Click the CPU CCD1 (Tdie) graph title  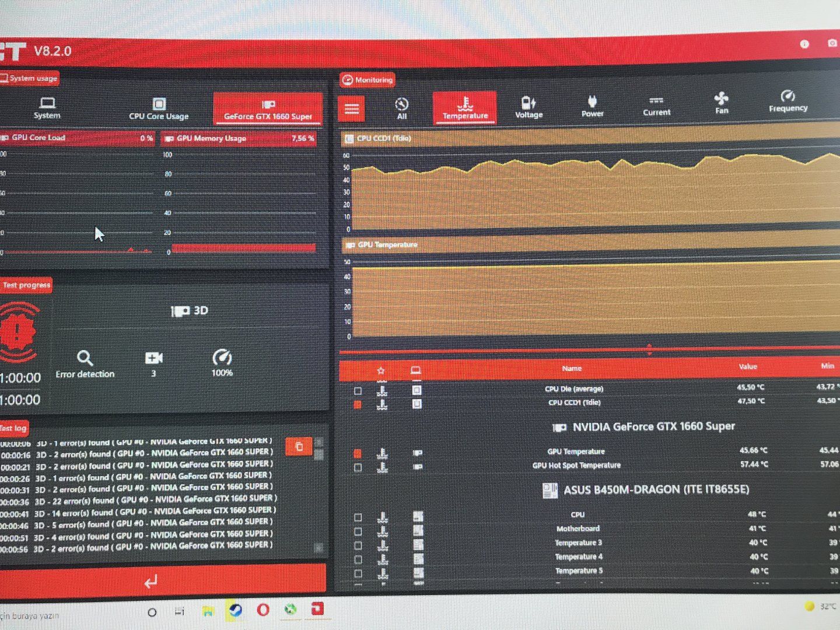pyautogui.click(x=384, y=139)
